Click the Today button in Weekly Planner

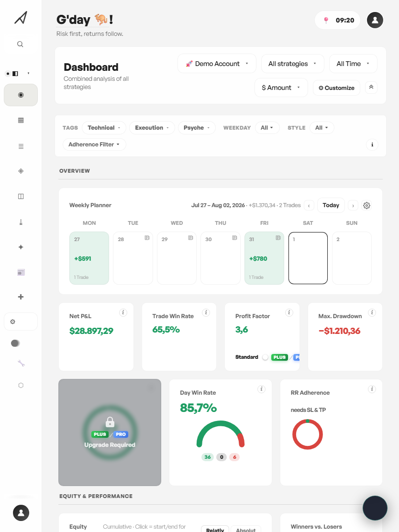point(331,205)
